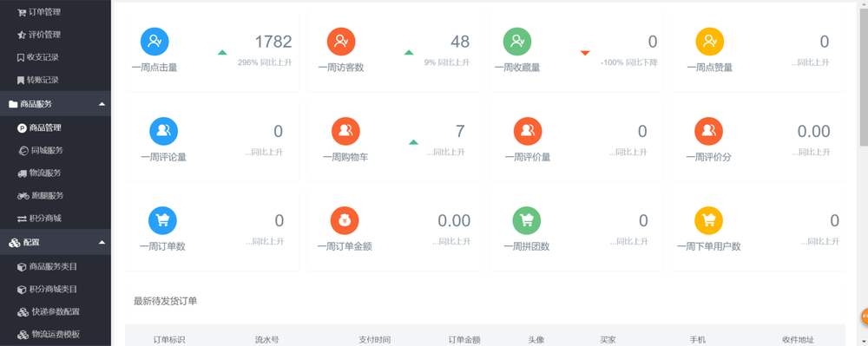Click the green 一周收藏量 icon
The width and height of the screenshot is (868, 346).
[x=517, y=42]
